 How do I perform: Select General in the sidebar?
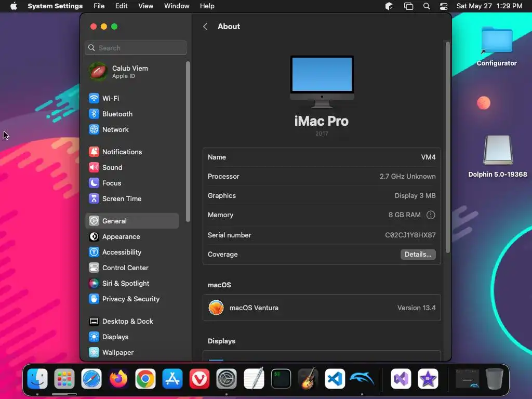point(131,221)
